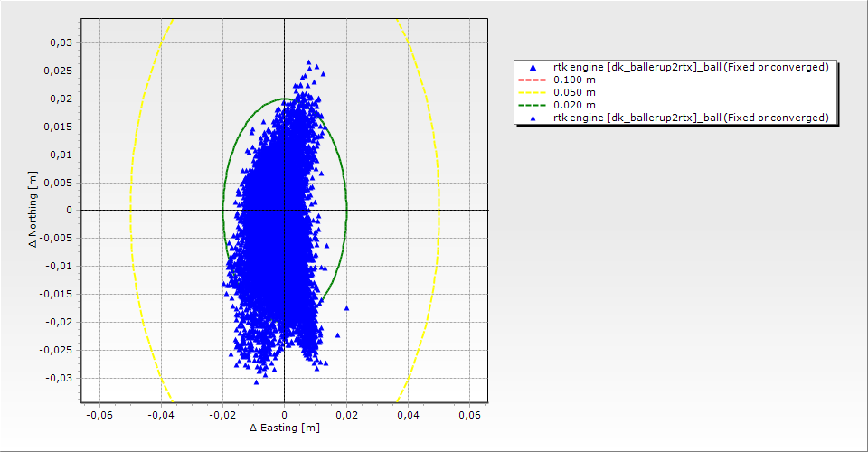The image size is (868, 452).
Task: Click the green dashed line icon for 0.020 m
Action: pyautogui.click(x=532, y=105)
